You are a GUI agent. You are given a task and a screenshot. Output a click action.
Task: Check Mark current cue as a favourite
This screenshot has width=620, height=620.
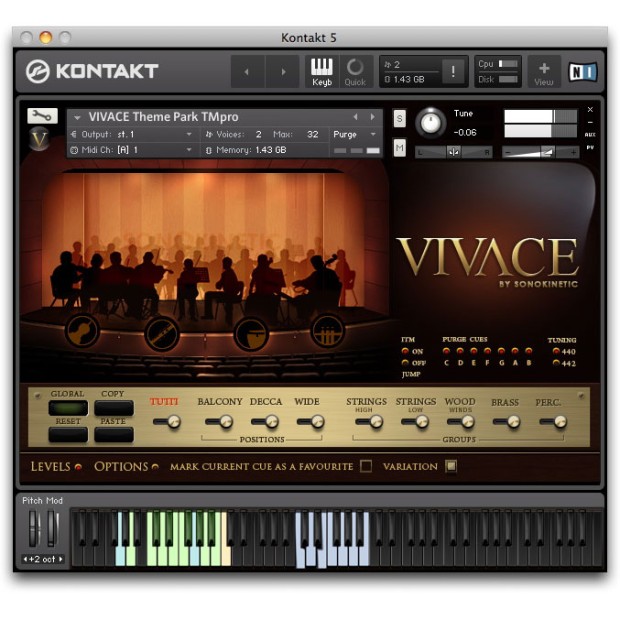click(366, 466)
